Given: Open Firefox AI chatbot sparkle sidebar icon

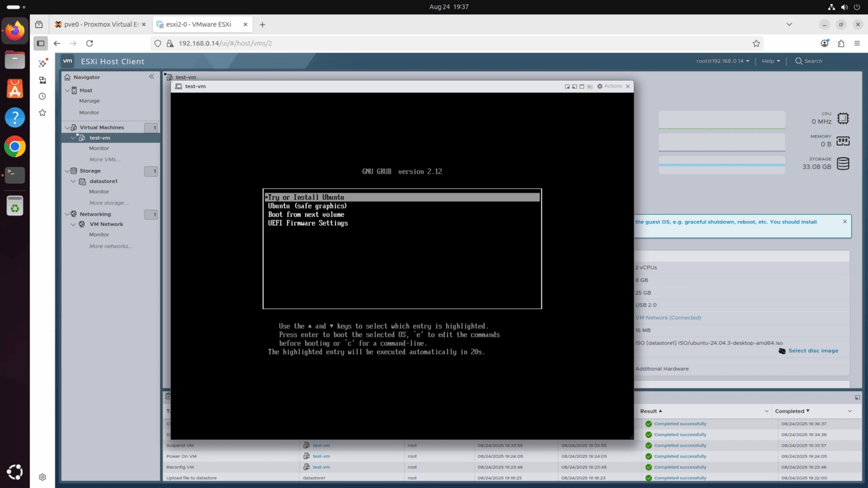Looking at the screenshot, I should [42, 63].
